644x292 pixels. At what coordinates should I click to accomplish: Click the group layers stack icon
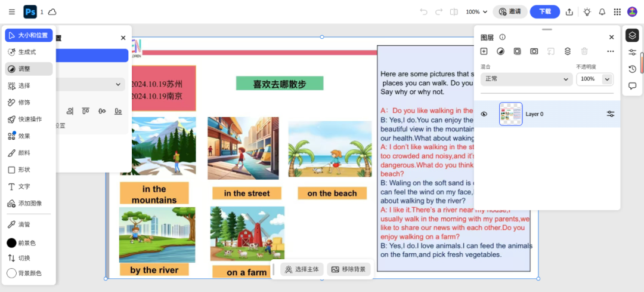tap(568, 51)
